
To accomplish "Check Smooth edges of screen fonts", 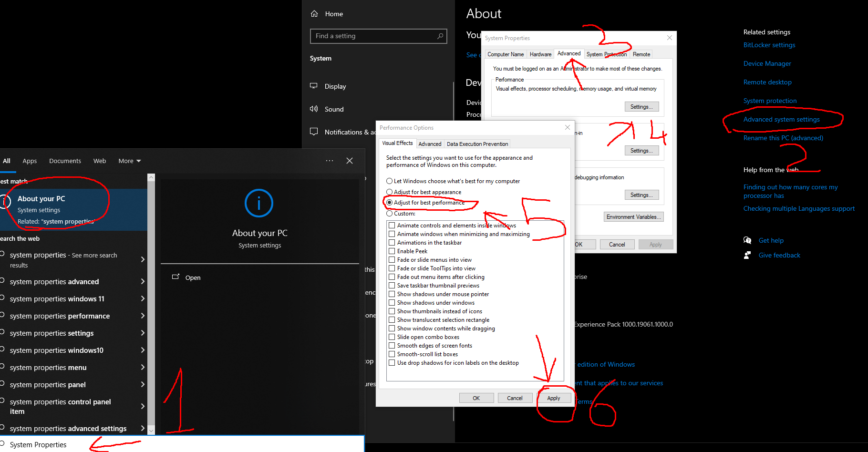I will click(x=392, y=345).
